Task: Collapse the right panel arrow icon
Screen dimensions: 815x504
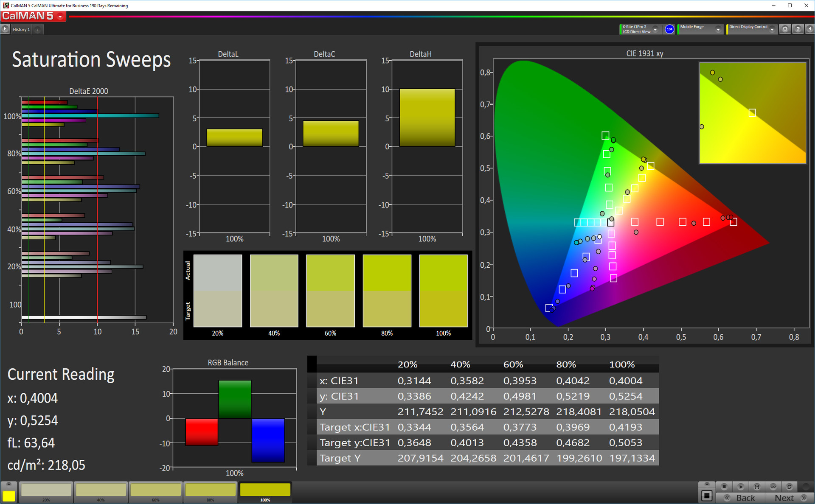Action: [810, 29]
